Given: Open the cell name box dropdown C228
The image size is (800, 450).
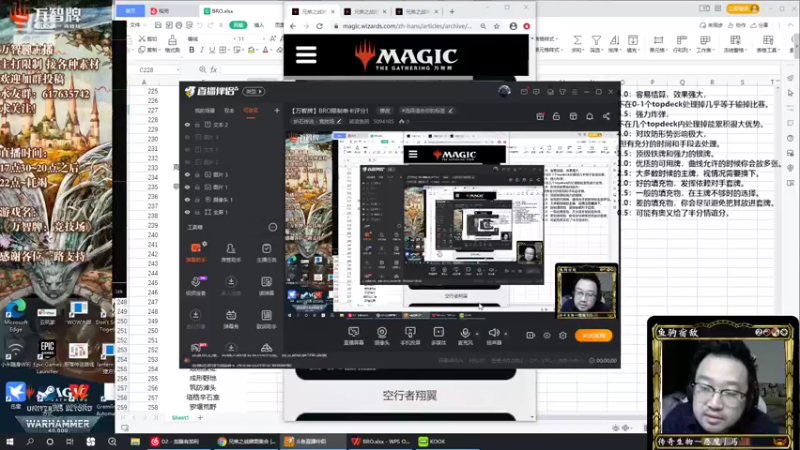Looking at the screenshot, I should point(178,70).
